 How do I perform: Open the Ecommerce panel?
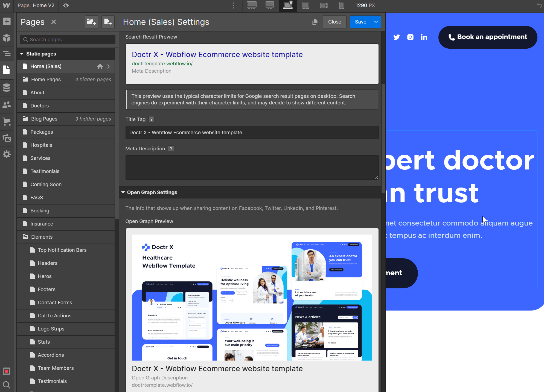(7, 122)
